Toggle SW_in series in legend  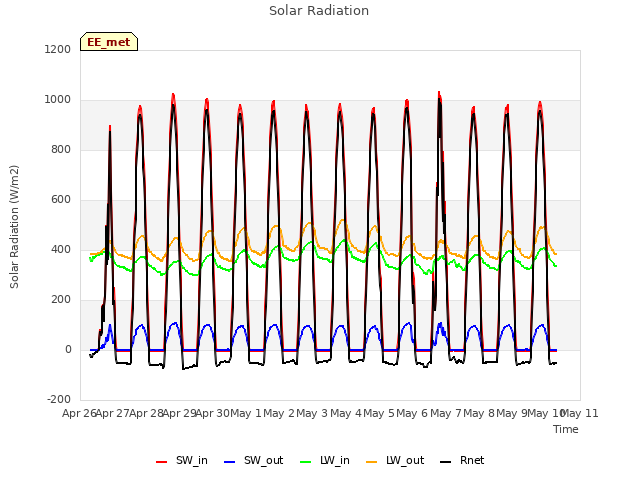coord(182,460)
